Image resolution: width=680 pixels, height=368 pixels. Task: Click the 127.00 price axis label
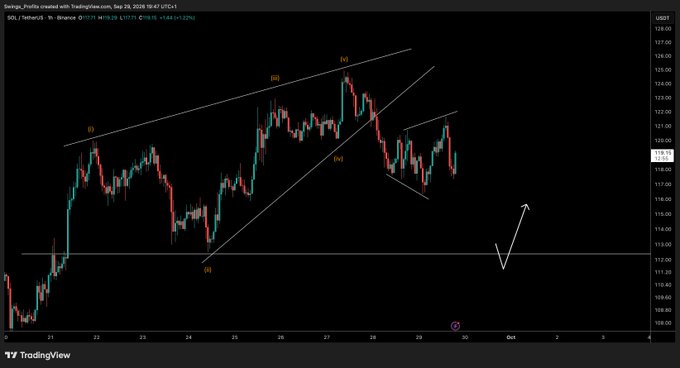(663, 42)
